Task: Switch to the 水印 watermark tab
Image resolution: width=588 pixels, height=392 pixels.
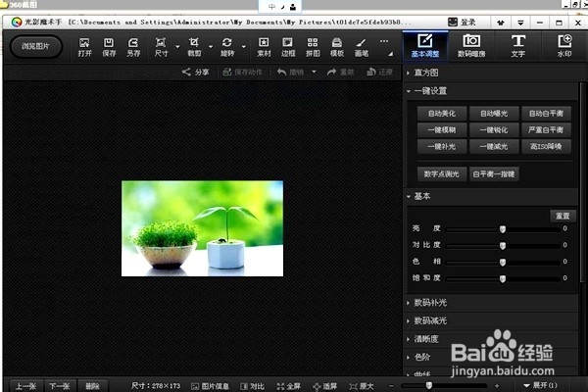Action: tap(564, 46)
